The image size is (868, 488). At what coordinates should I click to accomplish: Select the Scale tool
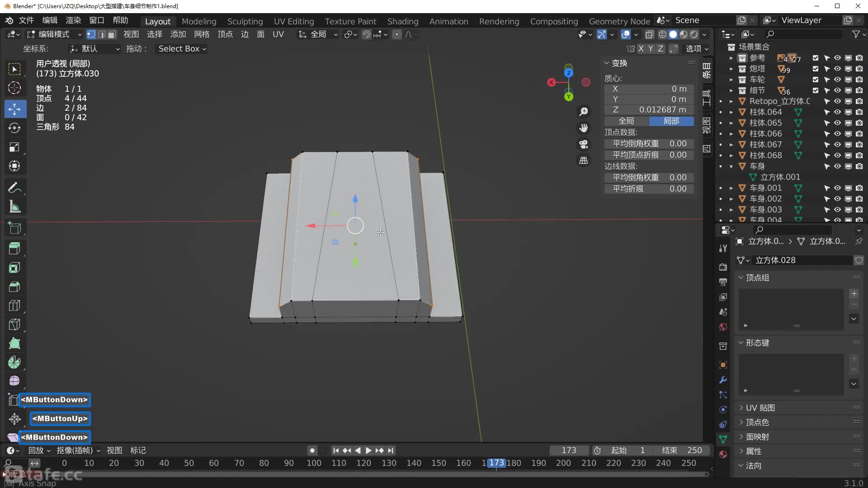click(x=14, y=147)
